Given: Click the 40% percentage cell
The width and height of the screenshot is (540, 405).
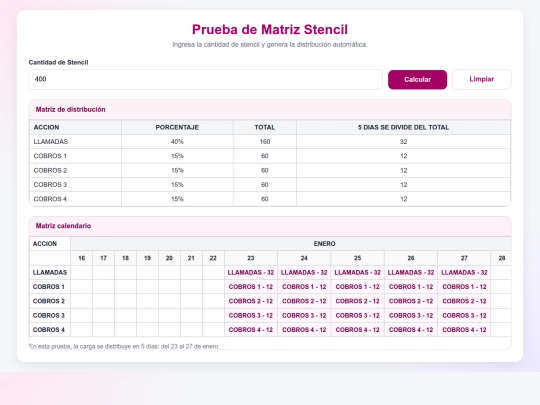Looking at the screenshot, I should 177,142.
